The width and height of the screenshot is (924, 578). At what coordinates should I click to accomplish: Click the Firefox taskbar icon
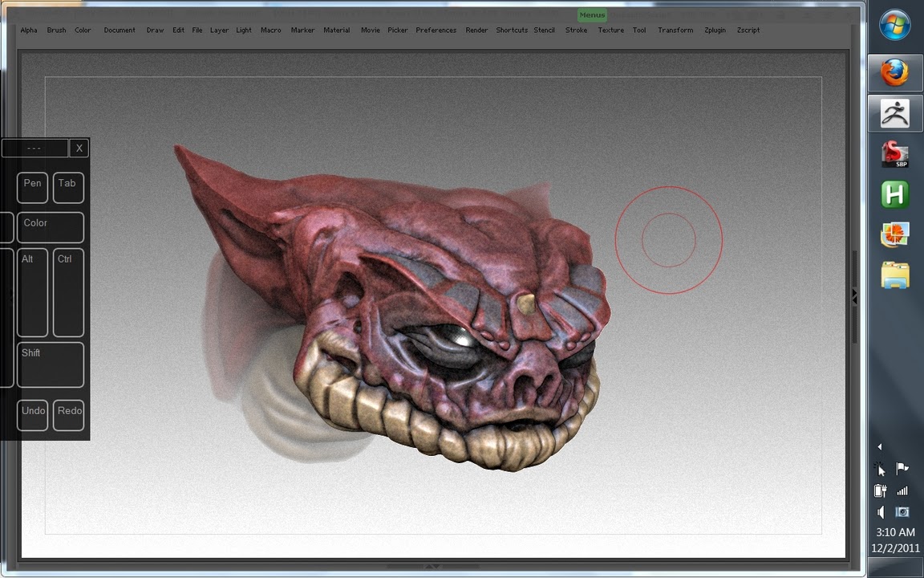[x=894, y=73]
